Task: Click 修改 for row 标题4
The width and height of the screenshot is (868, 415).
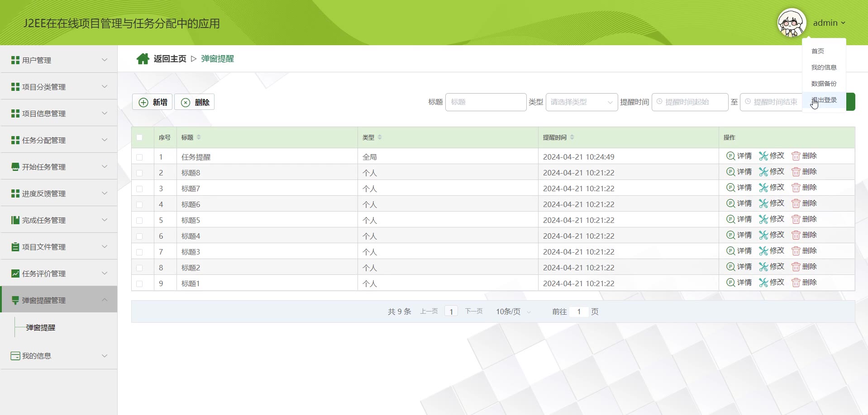Action: pos(772,235)
